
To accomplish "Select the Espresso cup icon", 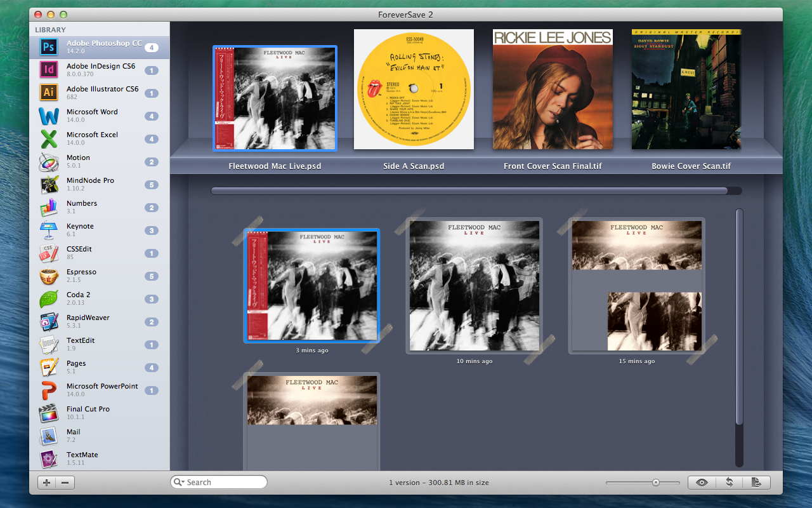I will click(x=49, y=276).
